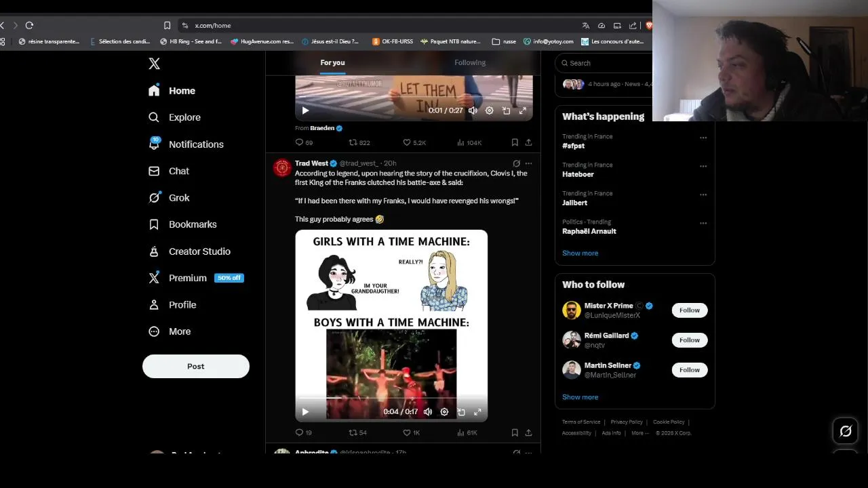Open the Home navigation item
The width and height of the screenshot is (868, 488).
click(172, 91)
